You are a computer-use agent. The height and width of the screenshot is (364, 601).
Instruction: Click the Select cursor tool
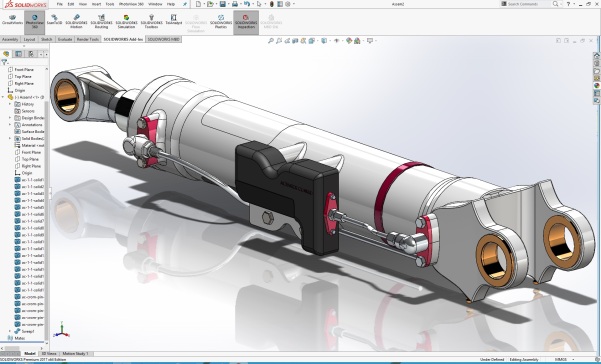259,4
